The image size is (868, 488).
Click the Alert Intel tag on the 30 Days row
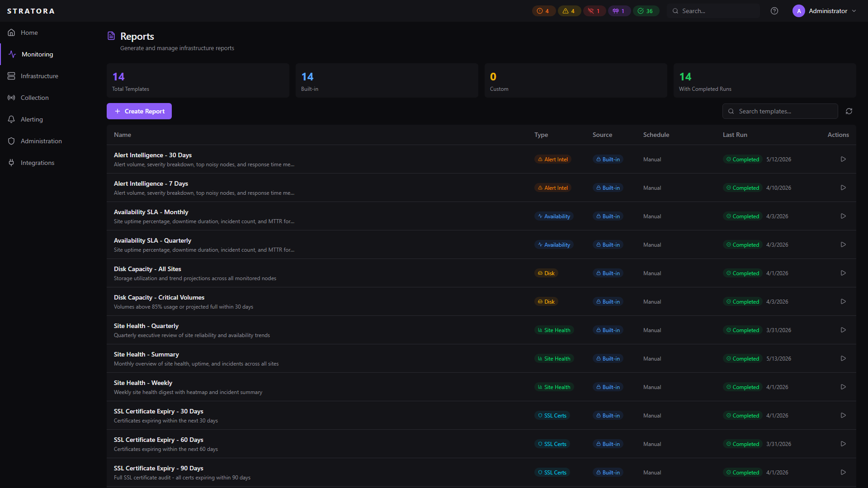(552, 159)
